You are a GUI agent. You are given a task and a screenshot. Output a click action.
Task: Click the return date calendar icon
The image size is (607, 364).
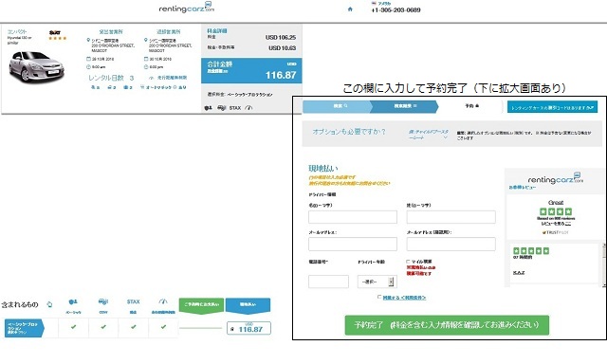coord(146,59)
